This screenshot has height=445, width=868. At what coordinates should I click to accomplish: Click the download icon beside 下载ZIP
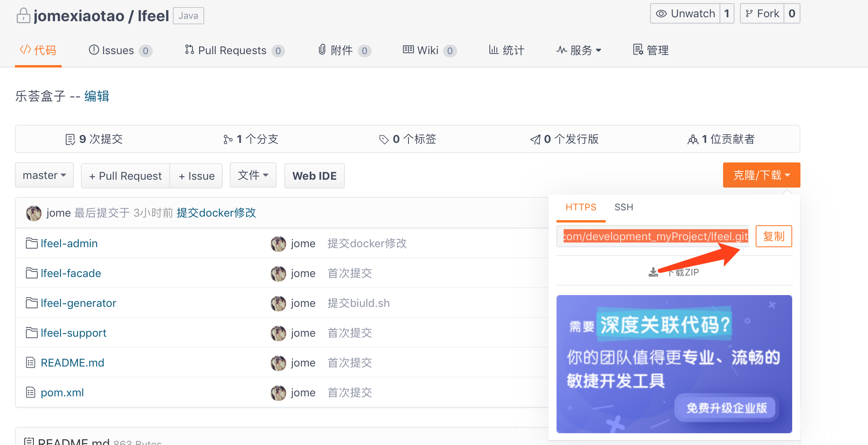click(653, 272)
